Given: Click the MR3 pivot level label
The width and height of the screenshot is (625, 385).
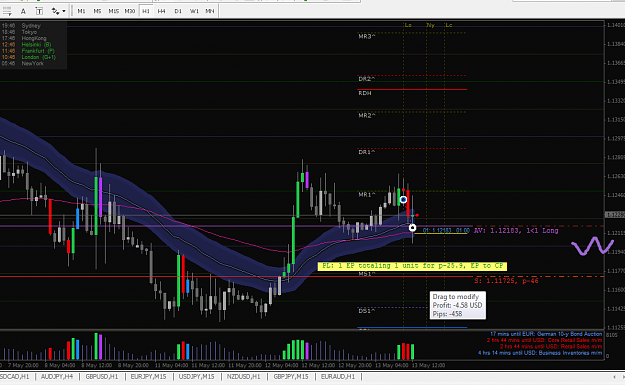Looking at the screenshot, I should (367, 37).
